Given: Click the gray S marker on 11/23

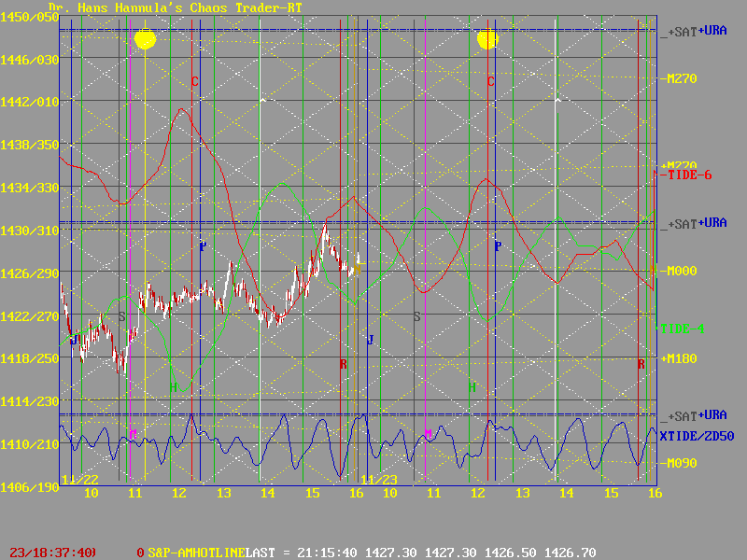Looking at the screenshot, I should (416, 316).
